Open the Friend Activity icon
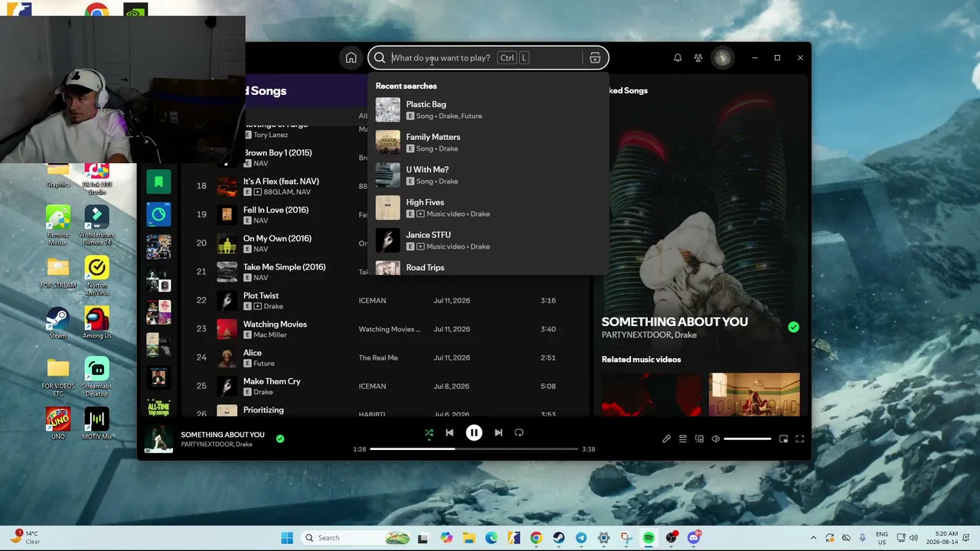This screenshot has height=551, width=980. point(698,57)
